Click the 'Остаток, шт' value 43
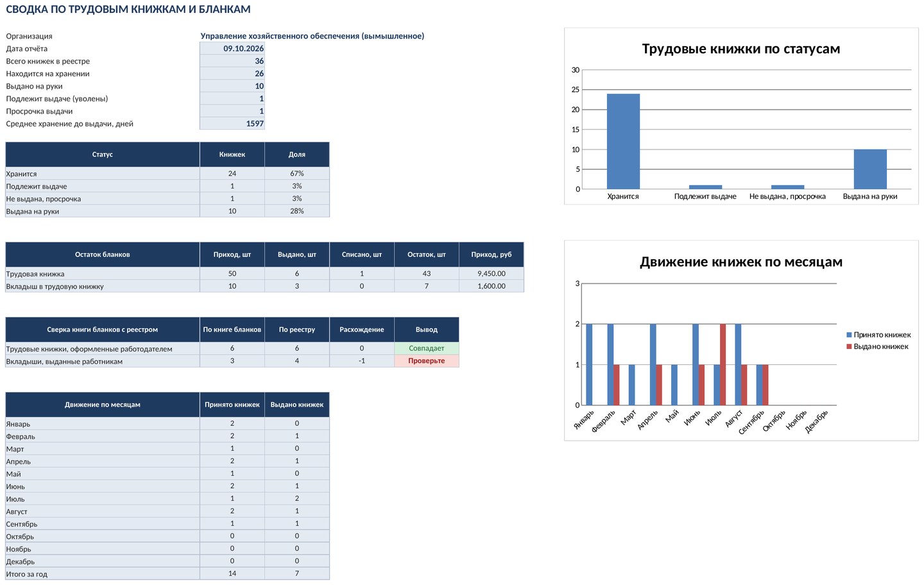This screenshot has height=585, width=924. (427, 274)
